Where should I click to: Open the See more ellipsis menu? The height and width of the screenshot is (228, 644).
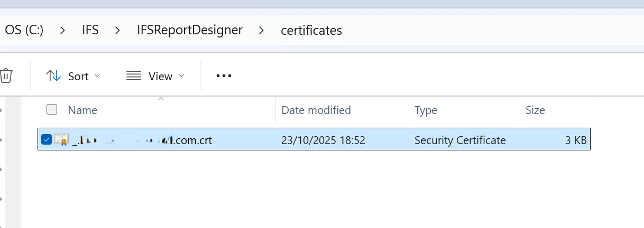point(224,76)
